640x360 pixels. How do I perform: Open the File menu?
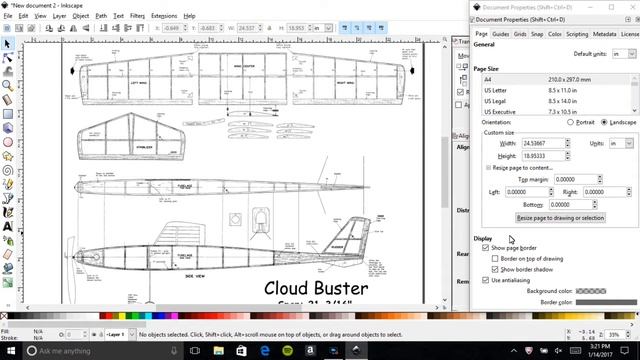8,16
